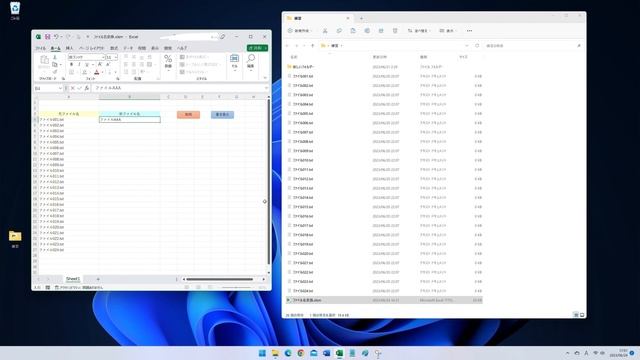Click the green Share button in Excel
640x360 pixels.
[x=257, y=48]
